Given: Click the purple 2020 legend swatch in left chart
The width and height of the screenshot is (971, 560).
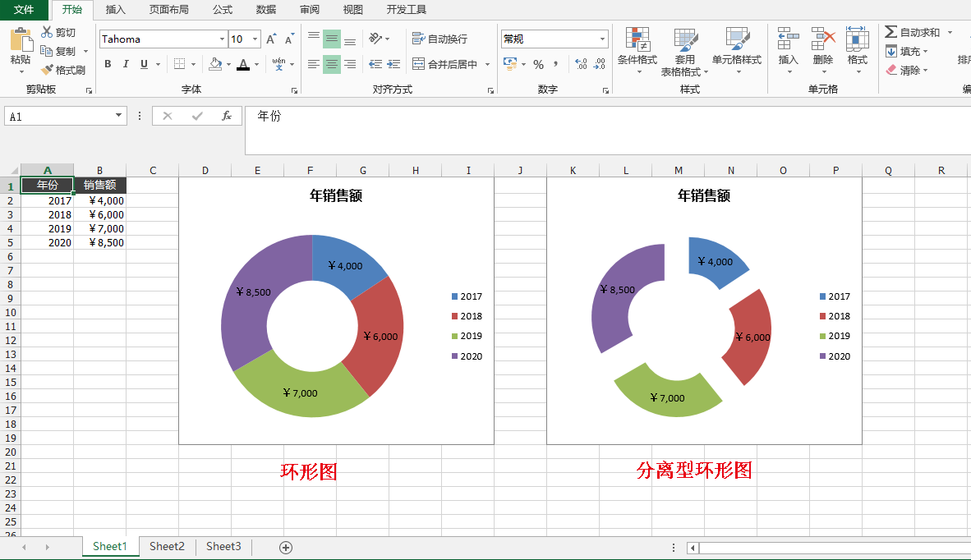Looking at the screenshot, I should tap(455, 356).
